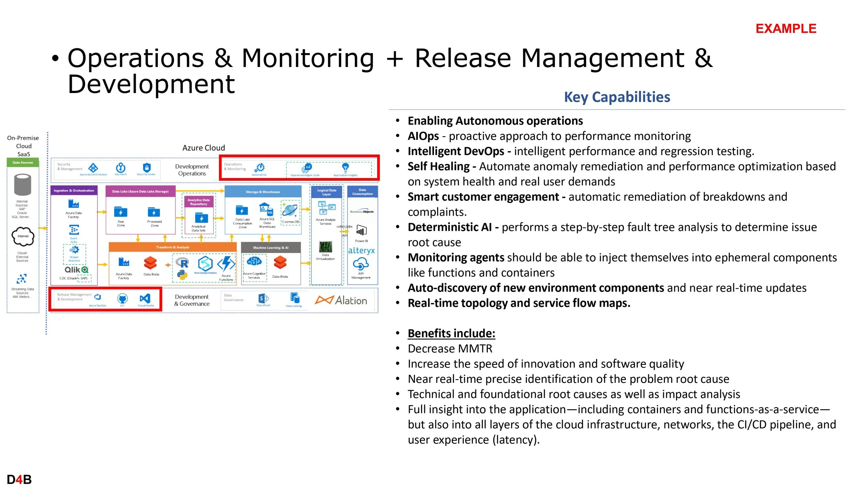The width and height of the screenshot is (868, 488).
Task: Click the Security Center shield icon
Action: 147,168
